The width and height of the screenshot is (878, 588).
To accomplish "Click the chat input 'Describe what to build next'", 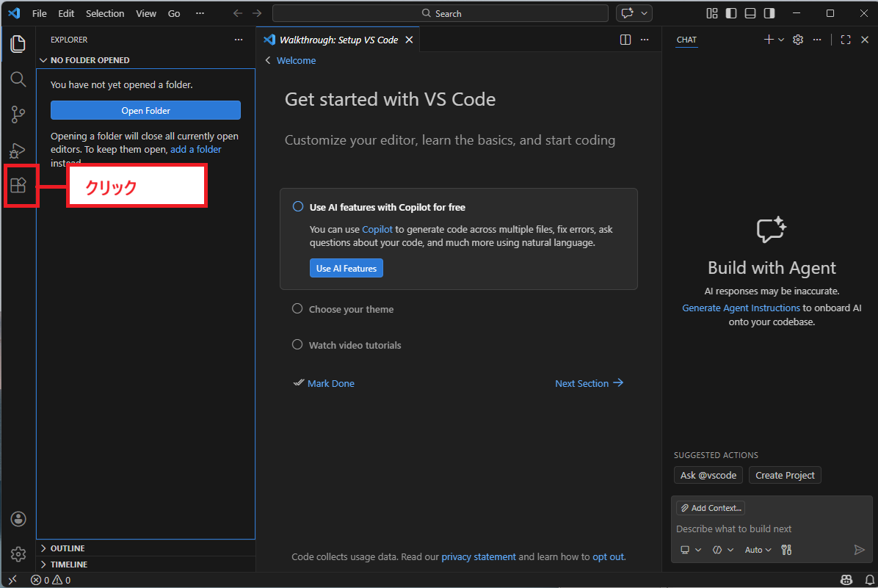I will click(x=763, y=529).
